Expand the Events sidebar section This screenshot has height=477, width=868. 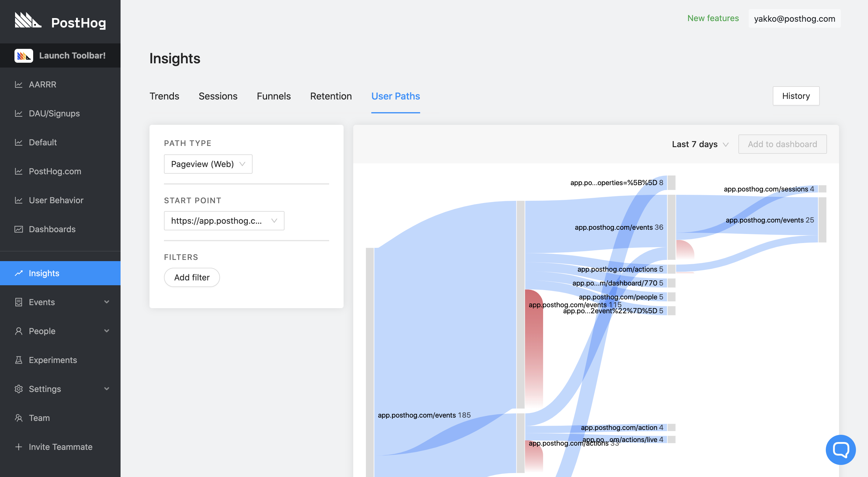tap(106, 302)
